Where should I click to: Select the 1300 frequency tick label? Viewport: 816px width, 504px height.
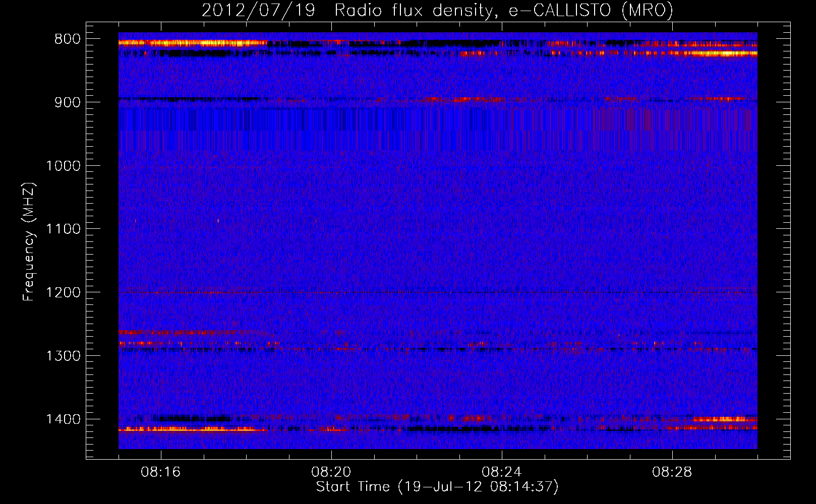click(63, 356)
